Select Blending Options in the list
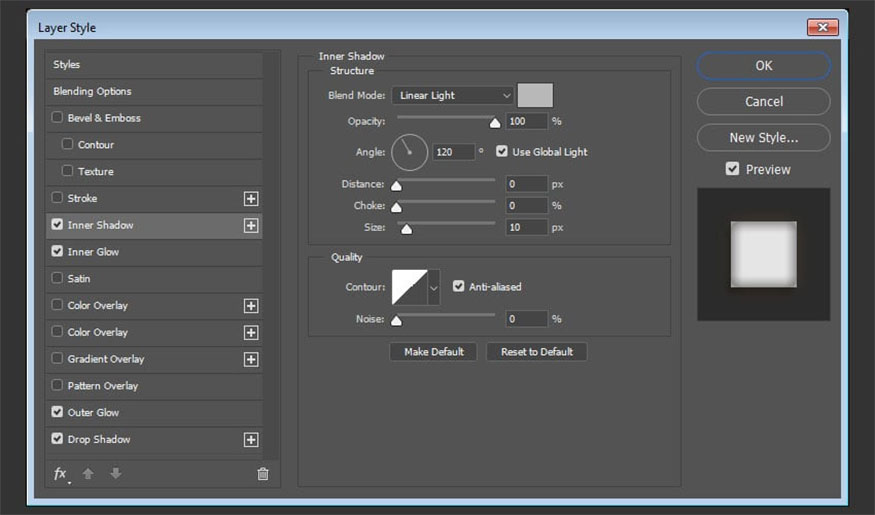Viewport: 875px width, 515px height. (92, 91)
